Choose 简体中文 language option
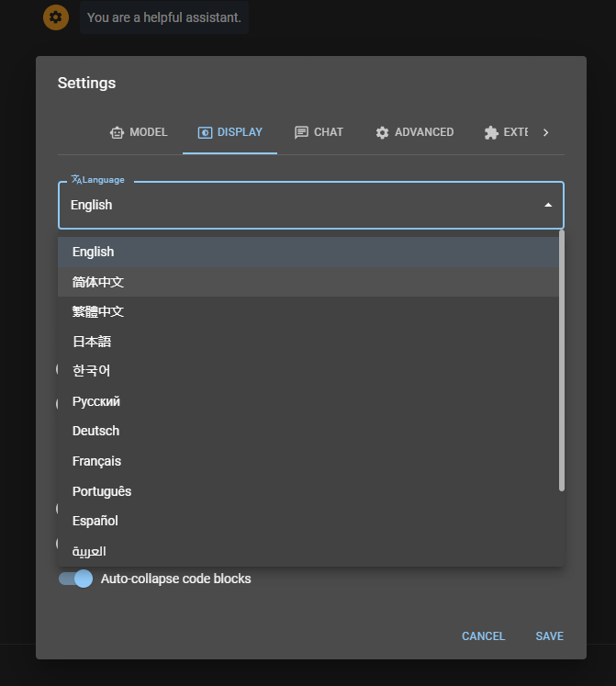Image resolution: width=616 pixels, height=686 pixels. click(x=308, y=282)
